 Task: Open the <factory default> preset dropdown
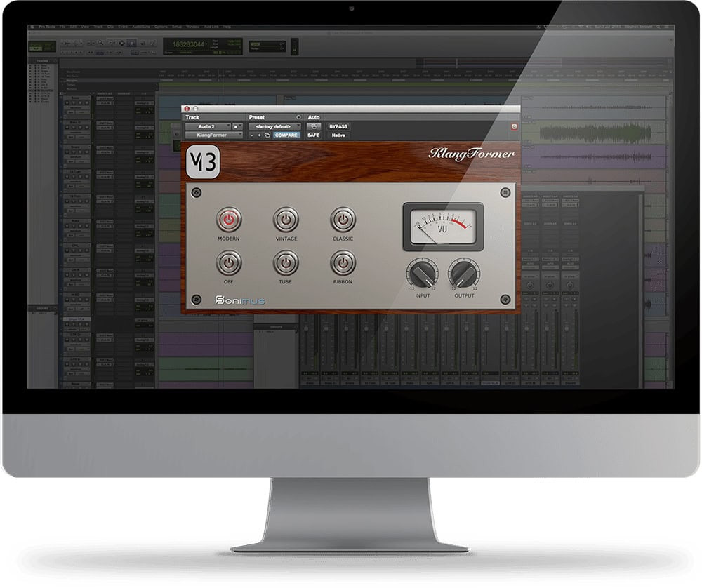pos(274,126)
